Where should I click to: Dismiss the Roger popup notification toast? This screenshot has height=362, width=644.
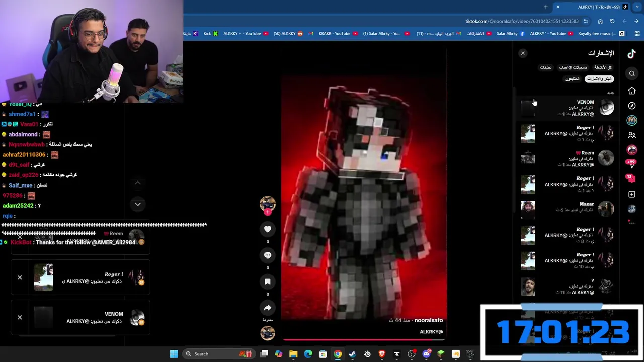pyautogui.click(x=20, y=277)
